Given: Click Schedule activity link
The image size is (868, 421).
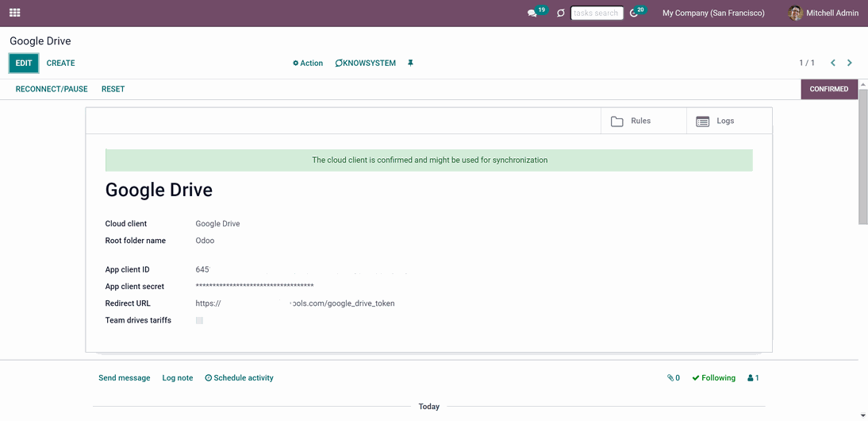Looking at the screenshot, I should (x=239, y=378).
